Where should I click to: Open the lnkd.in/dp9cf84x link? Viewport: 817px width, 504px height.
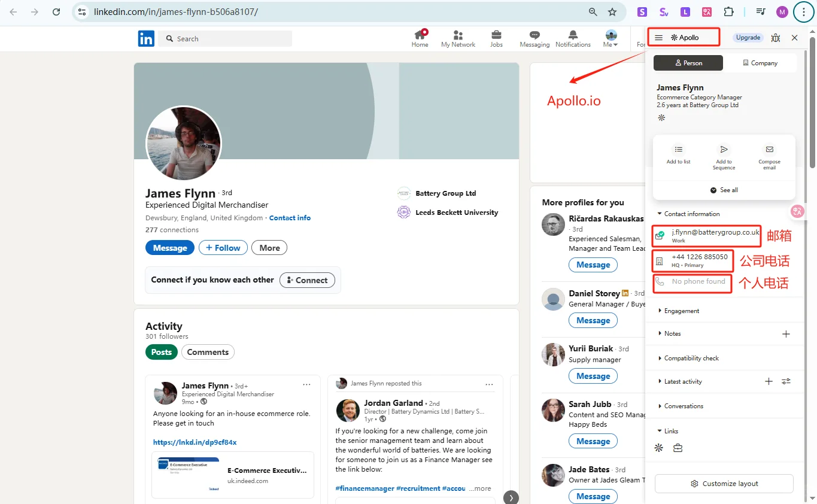point(195,442)
